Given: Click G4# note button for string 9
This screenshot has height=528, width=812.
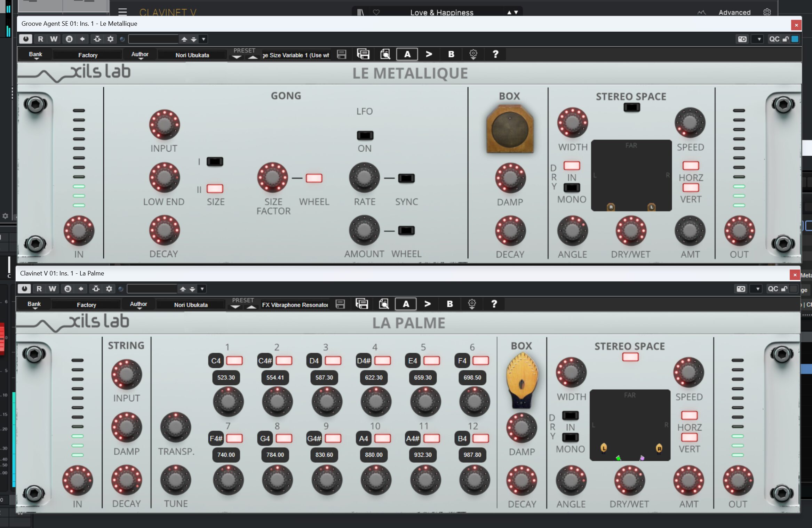Looking at the screenshot, I should (314, 438).
